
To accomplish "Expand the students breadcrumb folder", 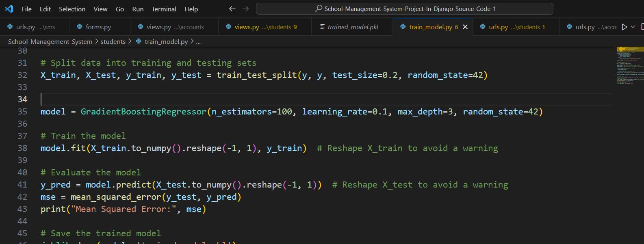I will (x=113, y=41).
